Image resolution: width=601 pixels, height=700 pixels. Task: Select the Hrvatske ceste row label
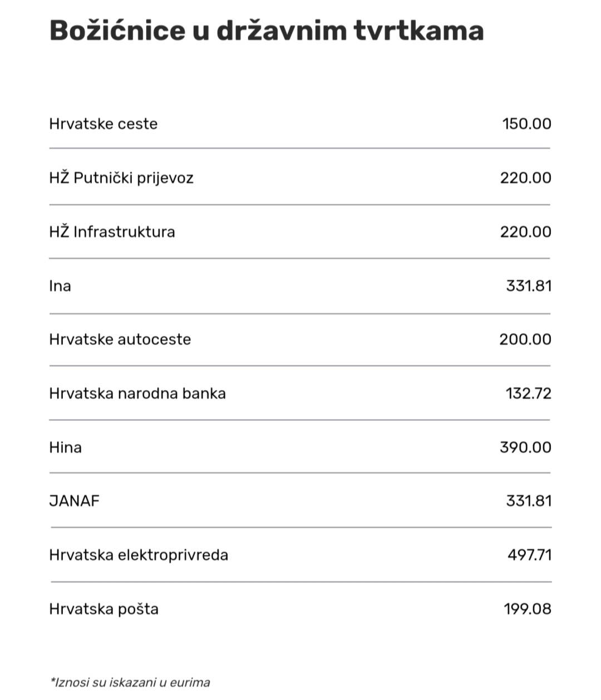(104, 124)
